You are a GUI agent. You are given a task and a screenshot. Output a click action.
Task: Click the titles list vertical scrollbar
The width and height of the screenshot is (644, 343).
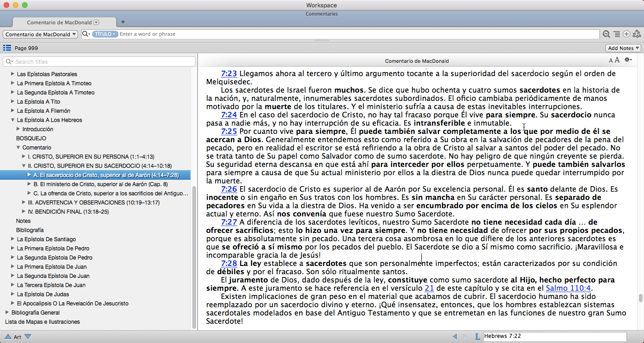[194, 257]
